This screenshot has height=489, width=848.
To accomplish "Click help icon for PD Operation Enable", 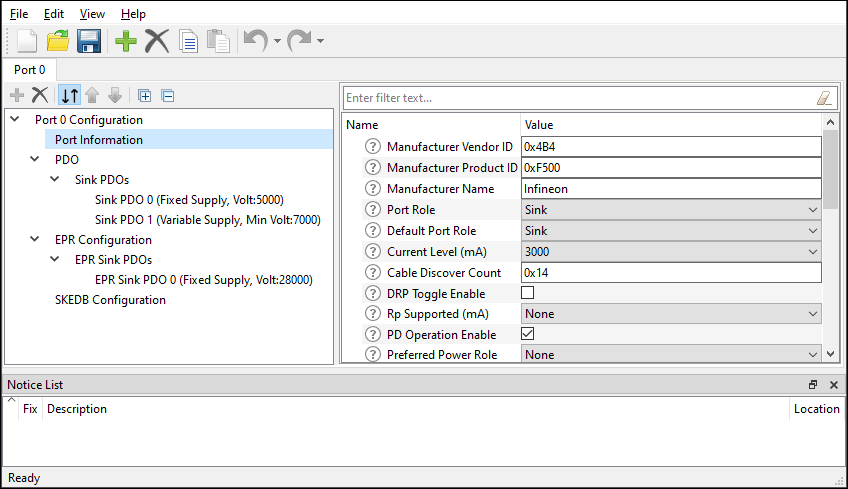I will [x=373, y=334].
